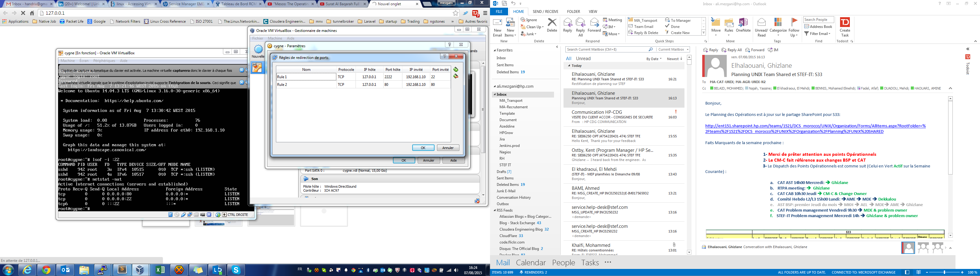
Task: Select Team Email quick step
Action: pyautogui.click(x=641, y=26)
